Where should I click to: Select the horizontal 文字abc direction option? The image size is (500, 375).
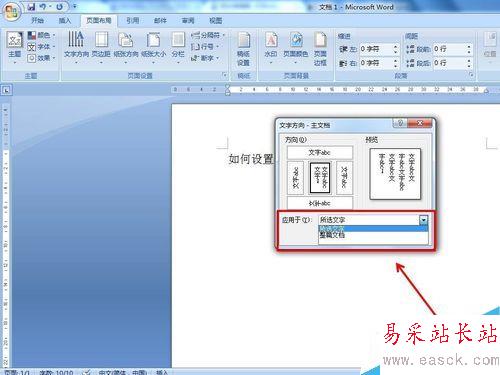coord(320,152)
